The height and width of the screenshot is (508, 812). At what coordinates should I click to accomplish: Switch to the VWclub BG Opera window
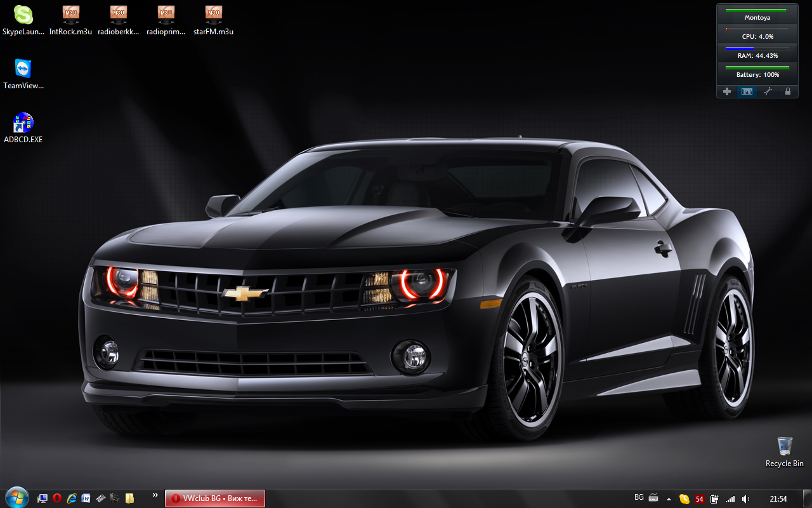tap(215, 498)
